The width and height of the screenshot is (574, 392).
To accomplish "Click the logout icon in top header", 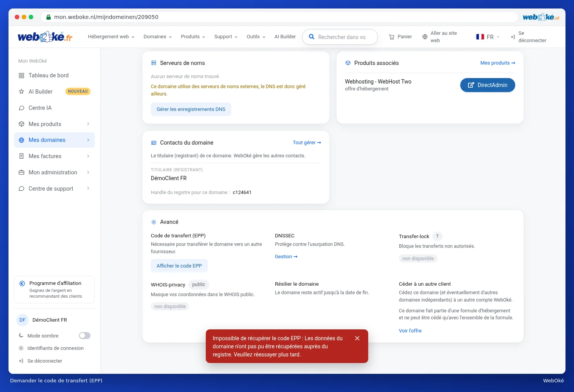I will tap(513, 37).
